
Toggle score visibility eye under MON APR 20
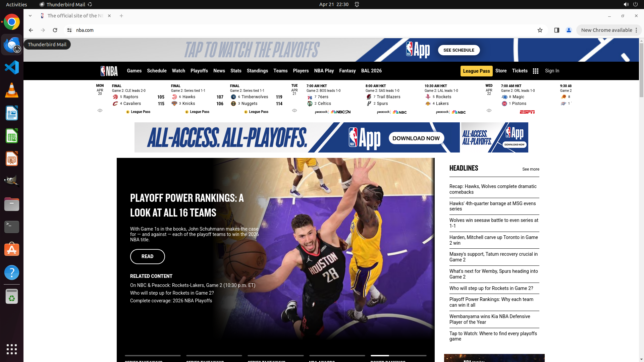pyautogui.click(x=100, y=110)
